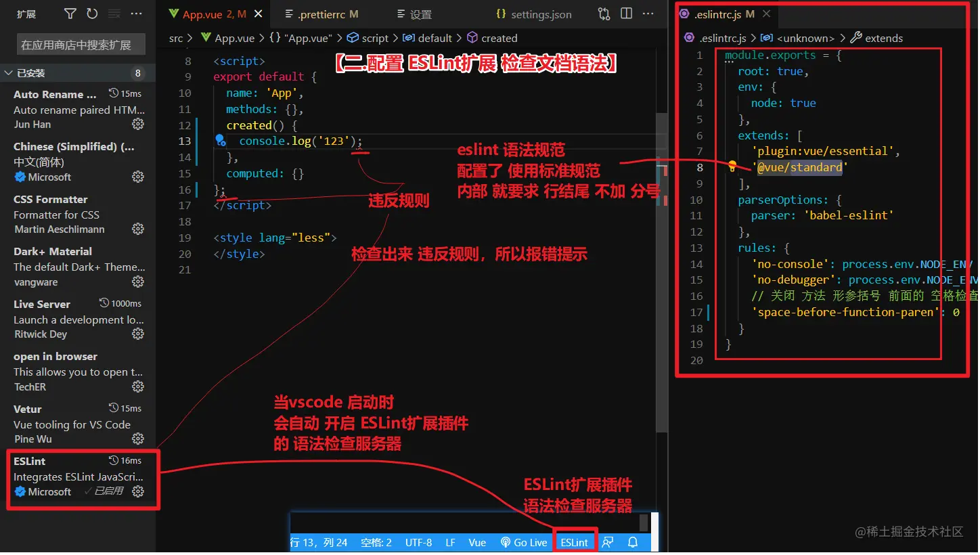Click default in the breadcrumb

(x=428, y=38)
